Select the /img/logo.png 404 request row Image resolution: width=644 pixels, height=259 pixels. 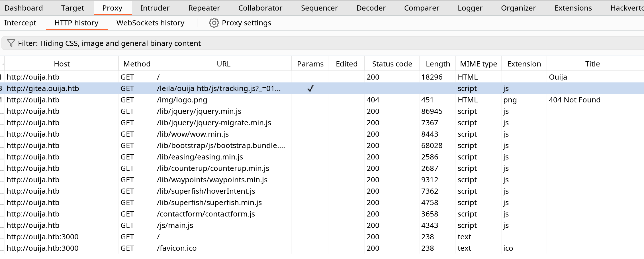tap(322, 100)
